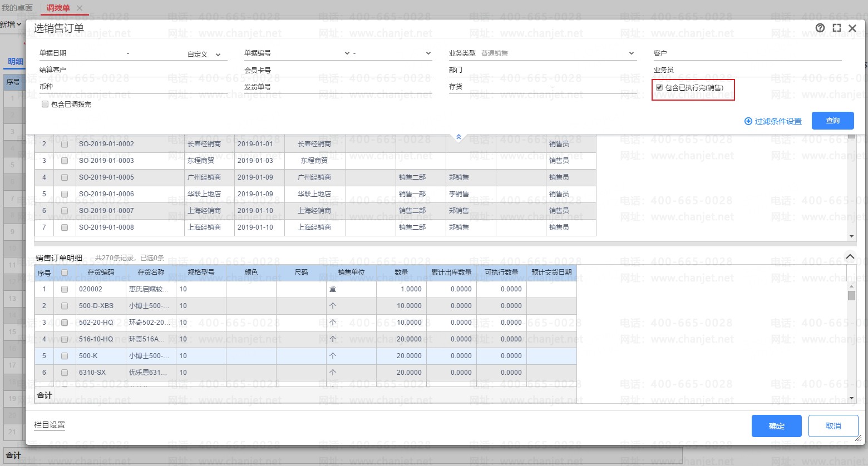Maximize the 选销售订单 dialog to fullscreen

(836, 28)
